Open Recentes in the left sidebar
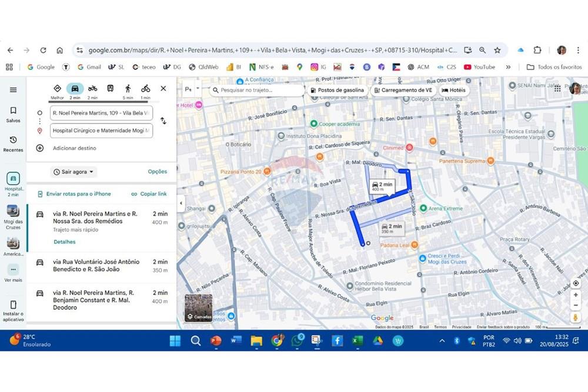The width and height of the screenshot is (588, 392). (13, 143)
